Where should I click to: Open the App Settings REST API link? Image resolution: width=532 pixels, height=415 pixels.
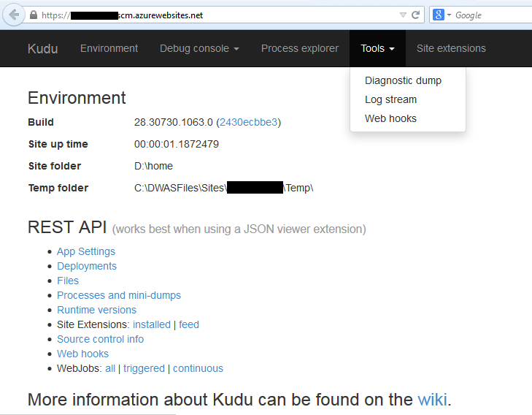pos(86,251)
